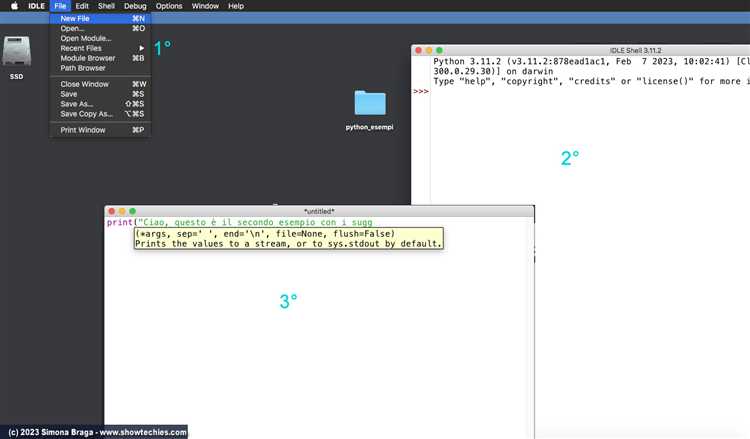
Task: Open Module Browser from File menu
Action: [x=100, y=58]
